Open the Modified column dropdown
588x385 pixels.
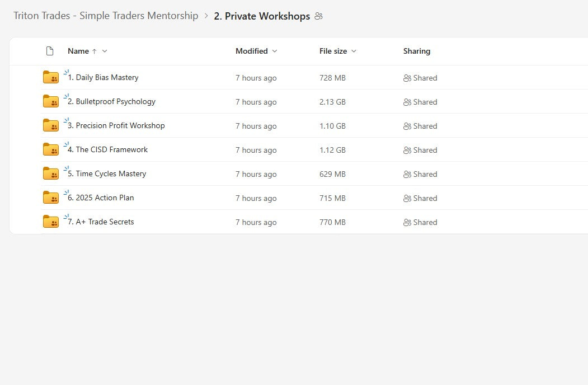pos(274,51)
